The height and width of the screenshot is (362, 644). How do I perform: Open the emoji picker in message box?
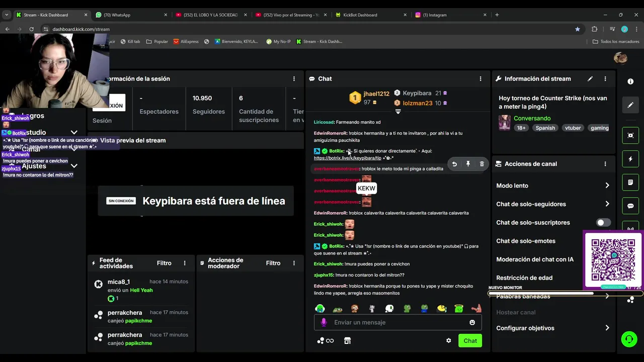(x=472, y=322)
